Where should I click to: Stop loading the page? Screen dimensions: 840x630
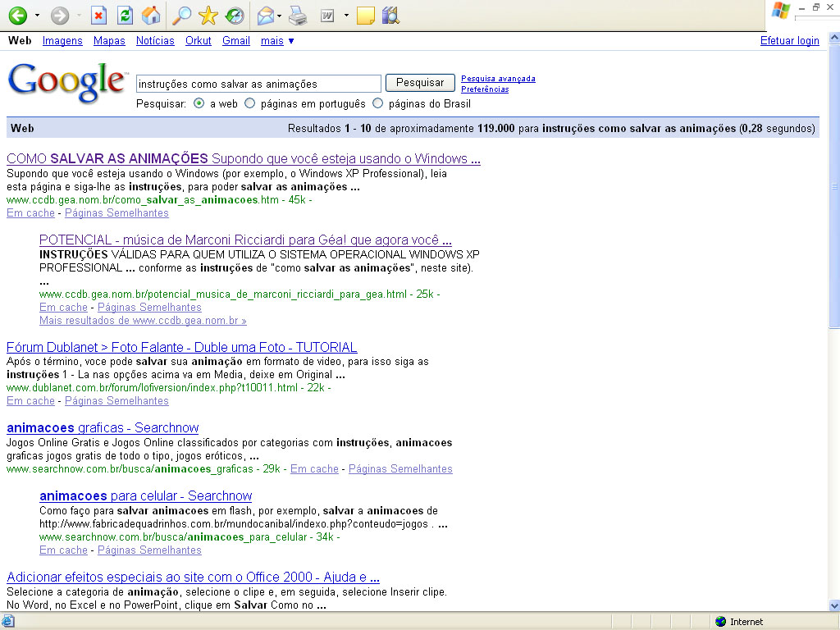98,16
